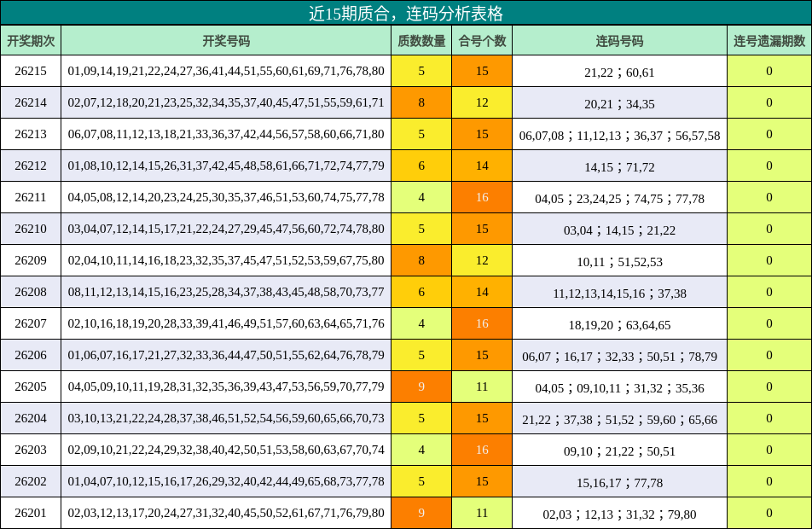Click prime count 8 in row 26214
The width and height of the screenshot is (812, 529).
[x=421, y=102]
